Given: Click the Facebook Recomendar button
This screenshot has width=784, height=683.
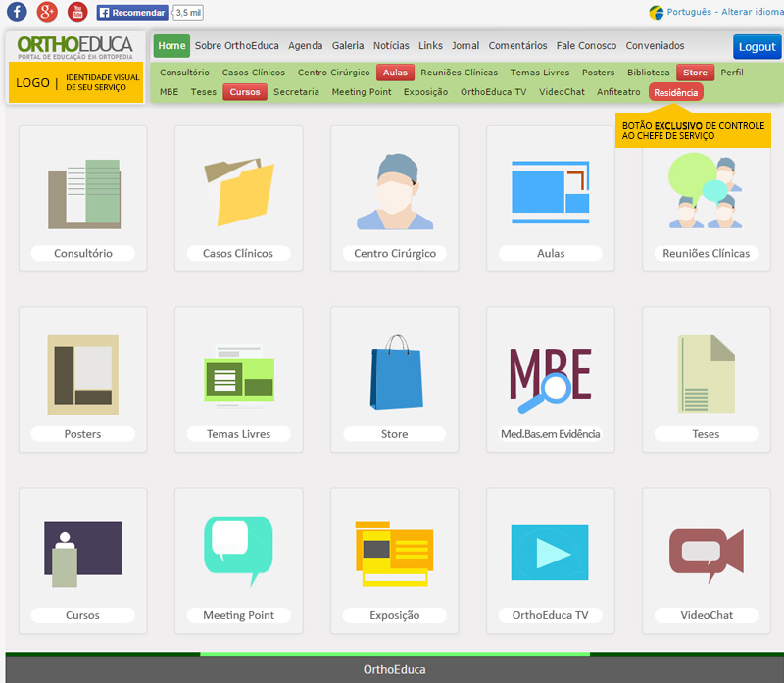Looking at the screenshot, I should click(132, 13).
